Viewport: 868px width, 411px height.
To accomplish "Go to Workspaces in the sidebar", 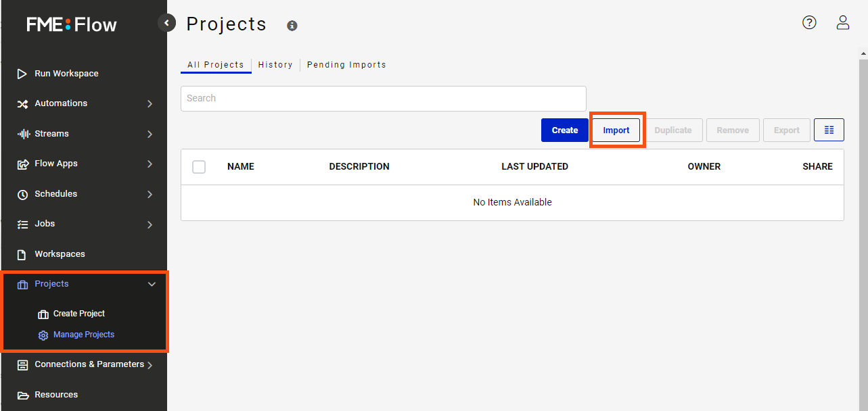I will [x=60, y=254].
